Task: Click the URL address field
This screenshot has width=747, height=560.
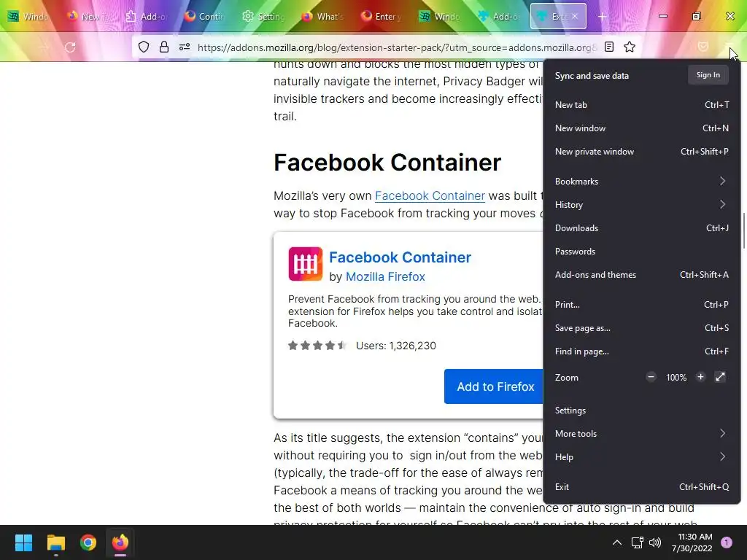Action: click(x=396, y=47)
